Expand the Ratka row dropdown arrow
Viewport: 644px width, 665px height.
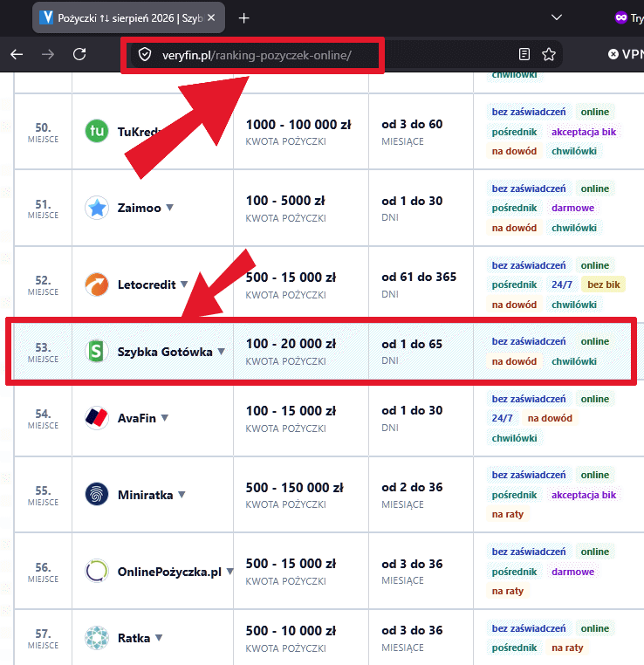click(159, 638)
